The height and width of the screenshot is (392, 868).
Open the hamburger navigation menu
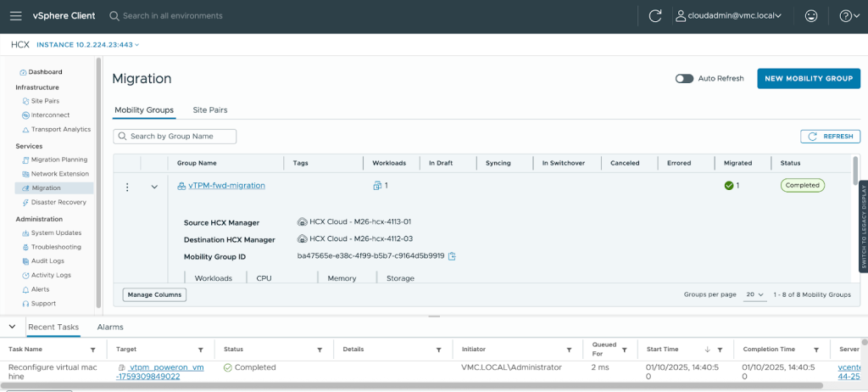click(x=16, y=15)
